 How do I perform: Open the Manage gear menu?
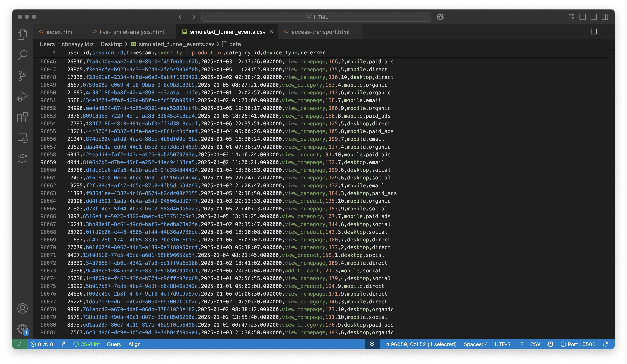[x=22, y=329]
